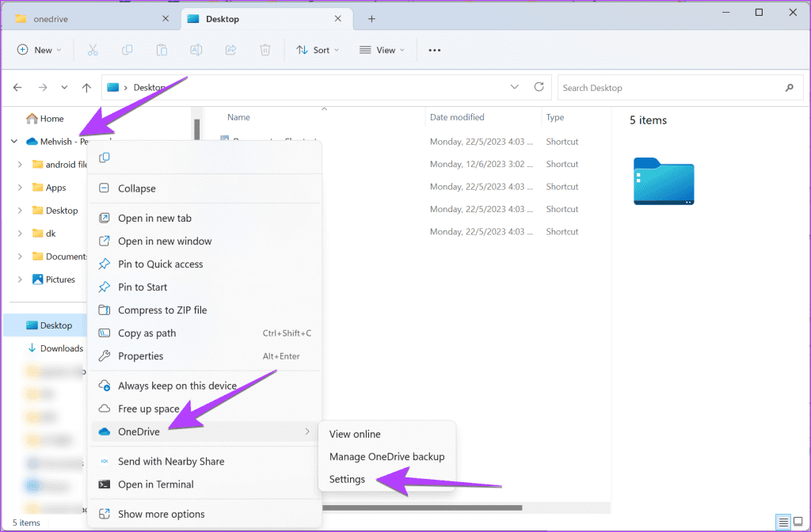Switch to the onedrive tab
811x532 pixels.
(87, 19)
